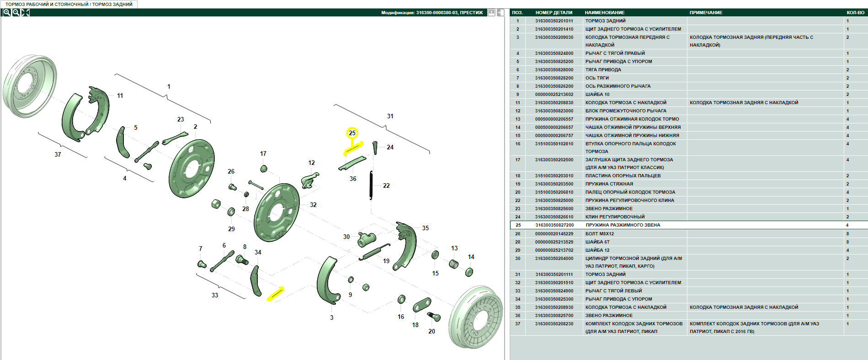The width and height of the screenshot is (868, 360).
Task: Select the row БОЛТ М8Х12
Action: tap(689, 233)
